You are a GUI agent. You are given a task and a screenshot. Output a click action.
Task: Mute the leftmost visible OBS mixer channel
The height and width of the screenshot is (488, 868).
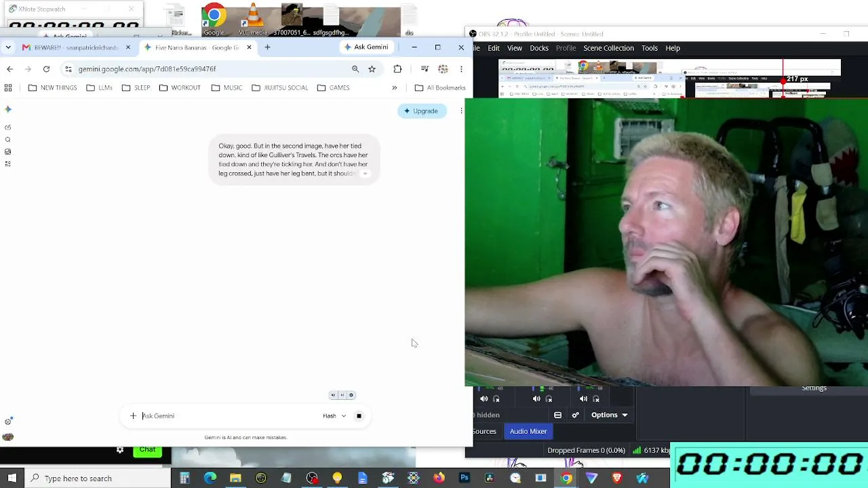click(x=484, y=399)
